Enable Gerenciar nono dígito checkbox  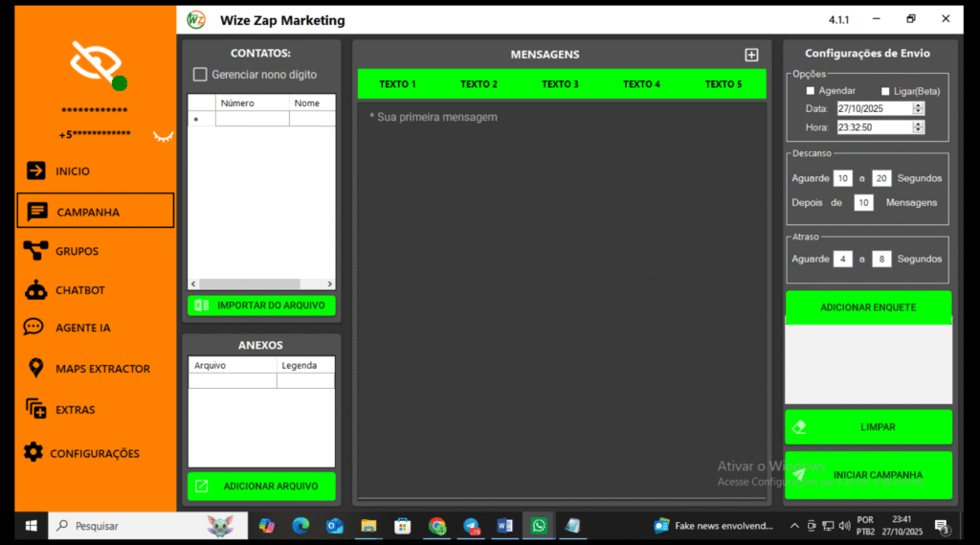tap(200, 75)
